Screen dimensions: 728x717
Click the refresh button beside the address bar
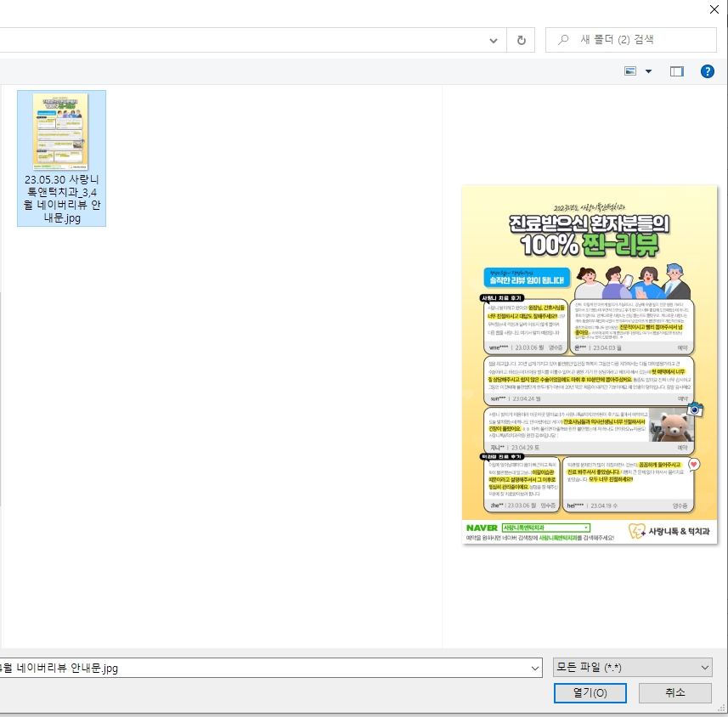coord(520,40)
